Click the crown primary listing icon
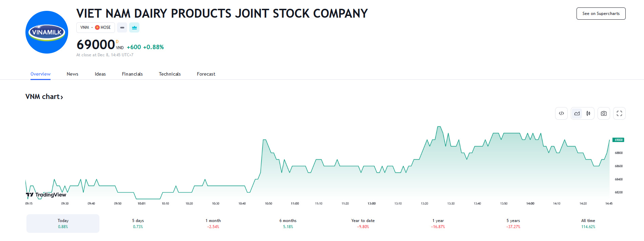The height and width of the screenshot is (241, 644). tap(134, 27)
